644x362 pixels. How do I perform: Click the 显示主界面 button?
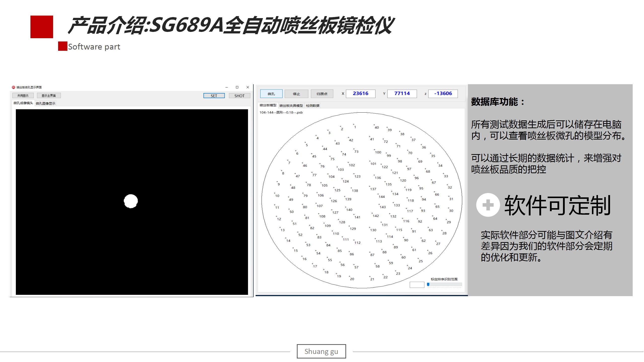tap(49, 96)
